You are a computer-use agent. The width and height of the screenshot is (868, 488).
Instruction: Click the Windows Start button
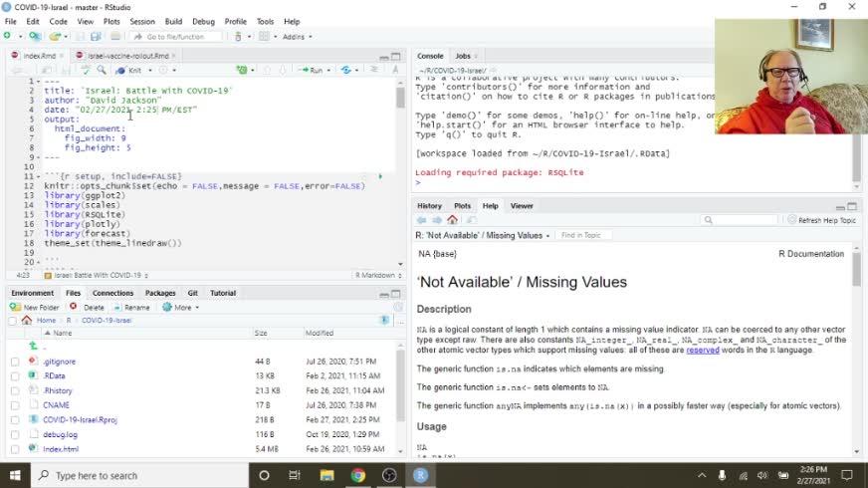tap(15, 475)
